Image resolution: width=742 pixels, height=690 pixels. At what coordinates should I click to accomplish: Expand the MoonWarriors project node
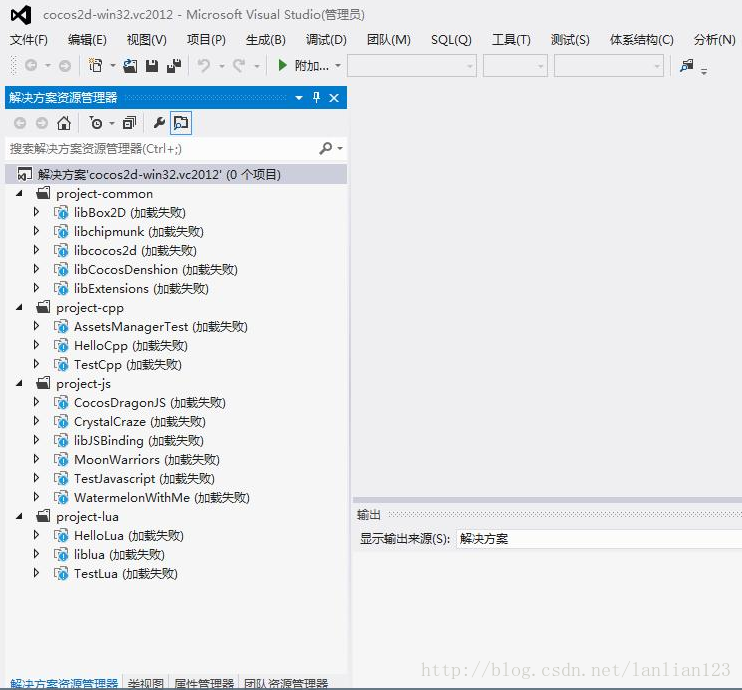[x=36, y=459]
